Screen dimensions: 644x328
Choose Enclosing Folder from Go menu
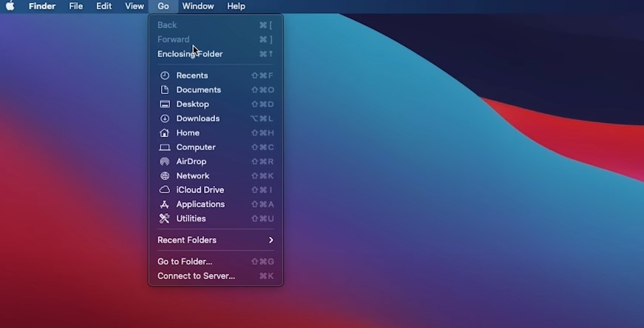[x=216, y=54]
